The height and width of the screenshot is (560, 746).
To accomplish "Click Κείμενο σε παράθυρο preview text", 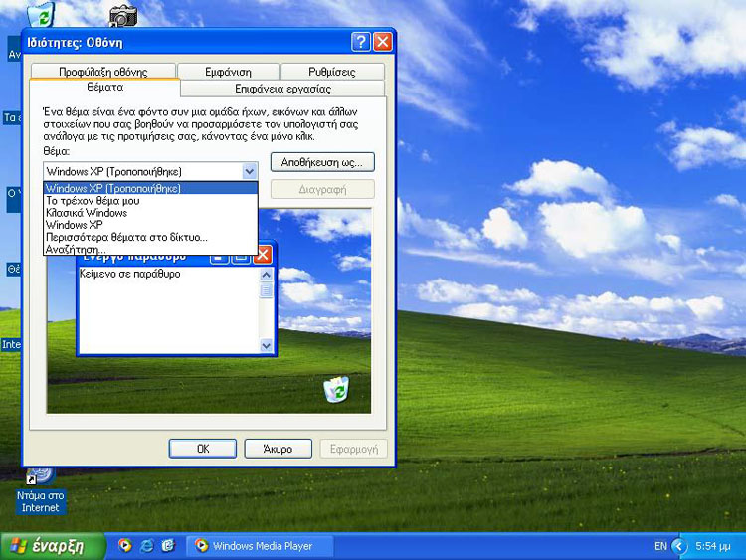I will click(130, 274).
